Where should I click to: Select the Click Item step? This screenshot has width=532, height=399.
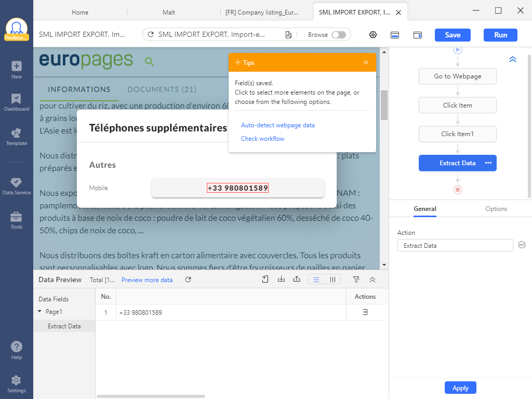pos(457,105)
